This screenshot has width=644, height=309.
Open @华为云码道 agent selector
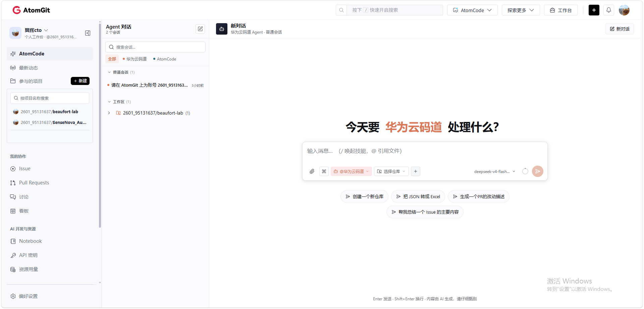pyautogui.click(x=351, y=171)
